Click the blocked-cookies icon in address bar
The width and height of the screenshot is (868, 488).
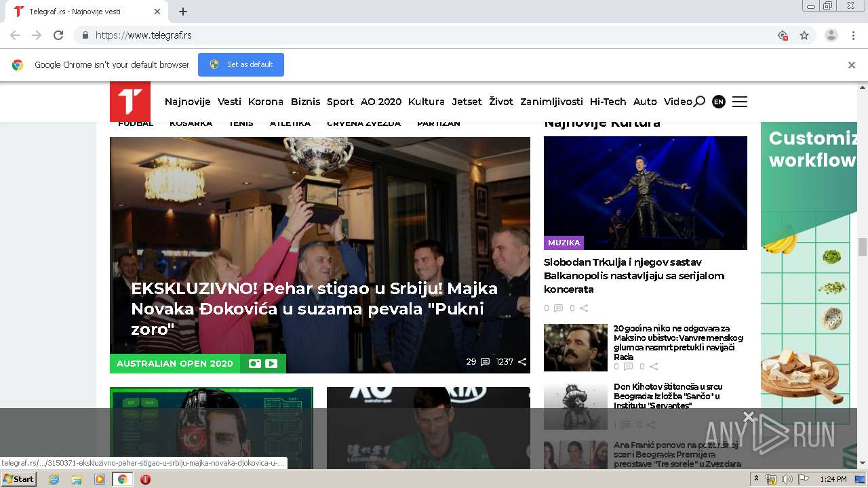[783, 35]
